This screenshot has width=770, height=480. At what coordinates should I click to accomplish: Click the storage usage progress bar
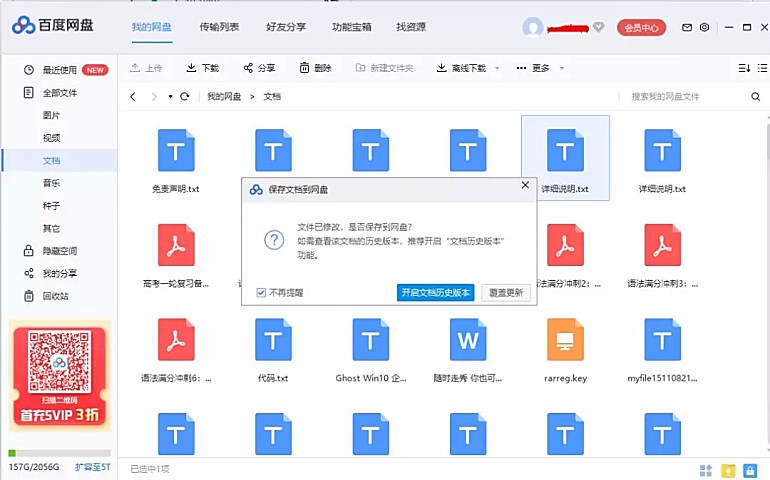[x=58, y=453]
